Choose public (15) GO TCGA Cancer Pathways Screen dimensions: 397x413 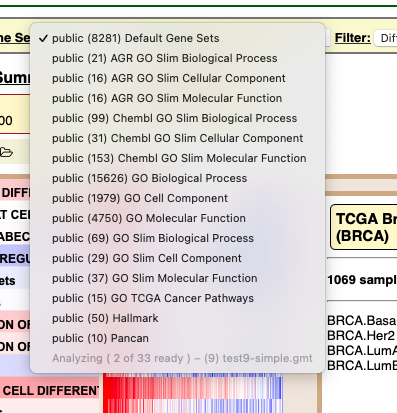tap(177, 298)
